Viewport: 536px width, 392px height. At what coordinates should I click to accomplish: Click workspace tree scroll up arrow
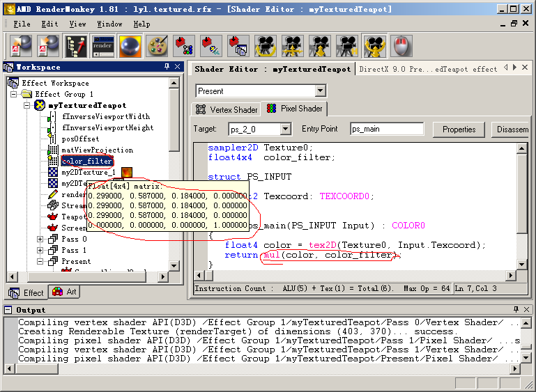click(x=174, y=83)
